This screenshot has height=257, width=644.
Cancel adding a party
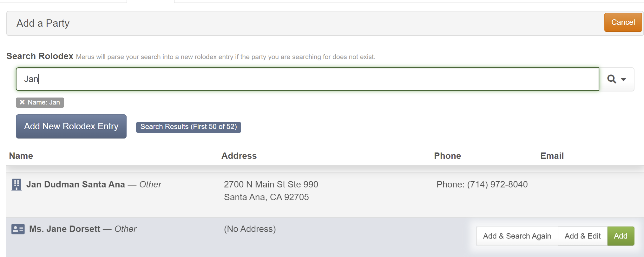pyautogui.click(x=623, y=22)
